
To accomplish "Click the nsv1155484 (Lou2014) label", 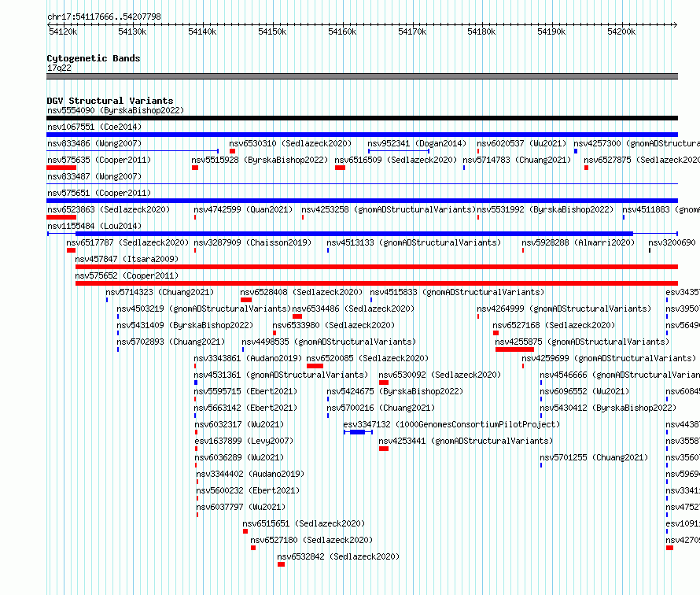I will (94, 226).
